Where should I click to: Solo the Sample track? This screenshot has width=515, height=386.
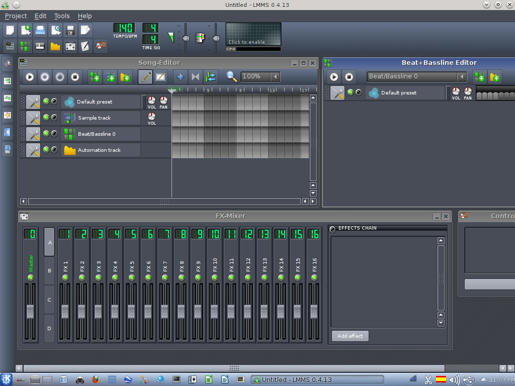(x=54, y=117)
